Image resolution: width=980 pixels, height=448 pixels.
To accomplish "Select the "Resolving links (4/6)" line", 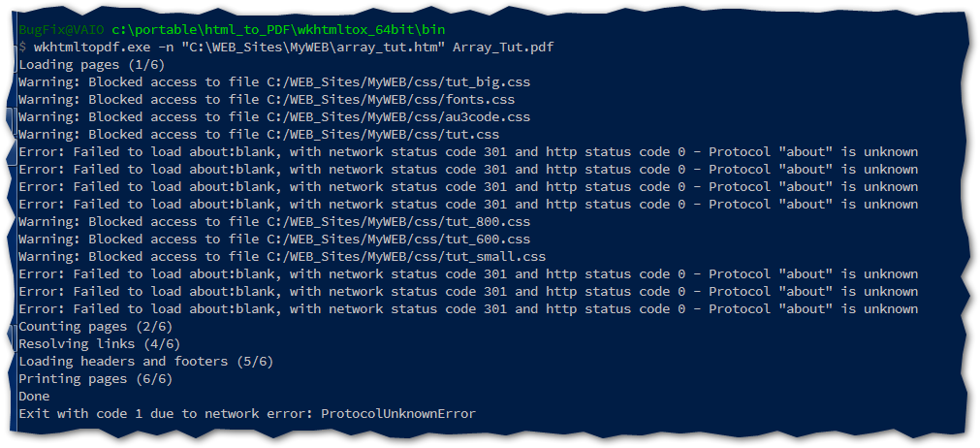I will [x=100, y=343].
